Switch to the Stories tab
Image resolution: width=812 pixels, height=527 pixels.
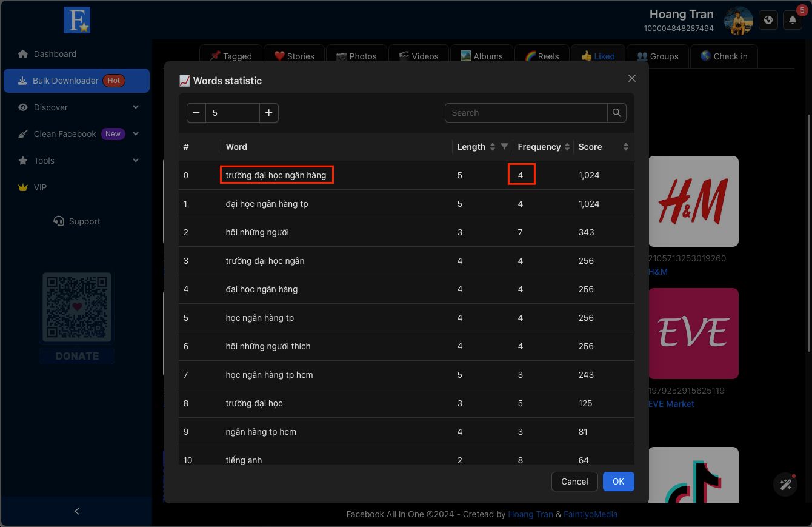(x=295, y=56)
